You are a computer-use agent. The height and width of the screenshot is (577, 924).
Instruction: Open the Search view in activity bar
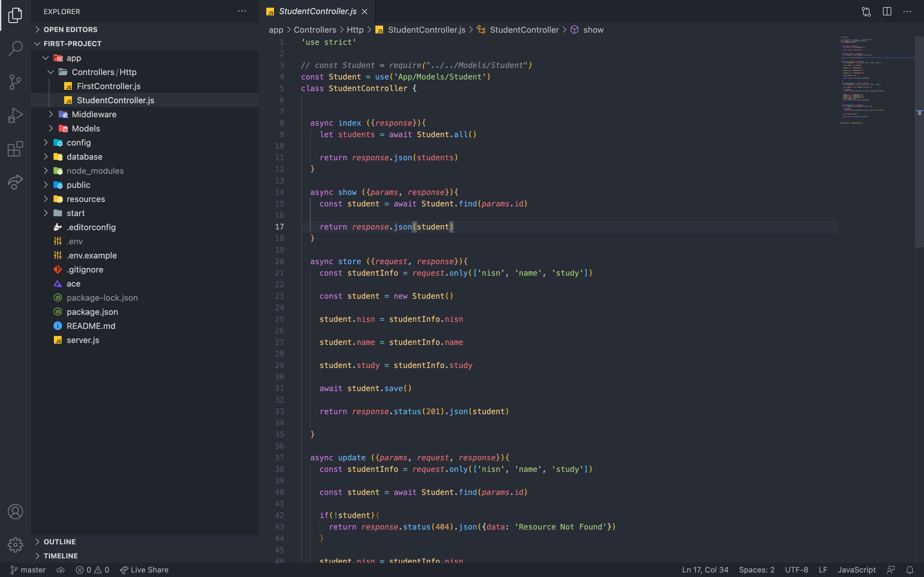pyautogui.click(x=15, y=48)
